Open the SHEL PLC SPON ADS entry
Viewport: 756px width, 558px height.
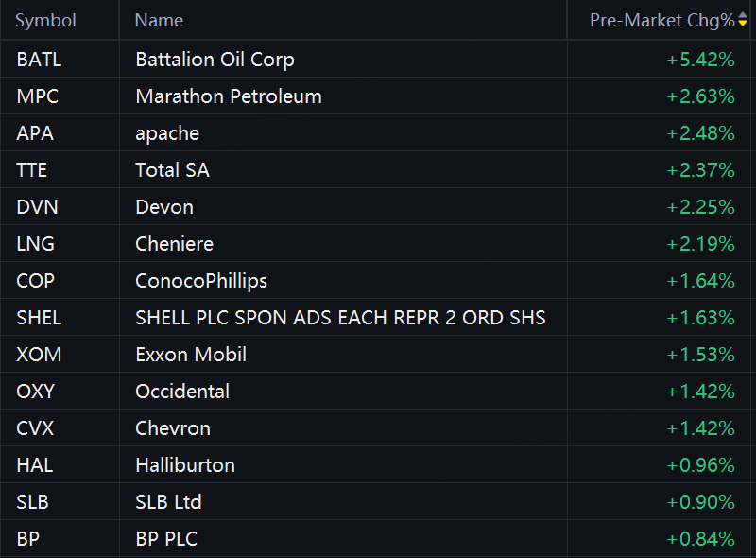click(x=340, y=318)
